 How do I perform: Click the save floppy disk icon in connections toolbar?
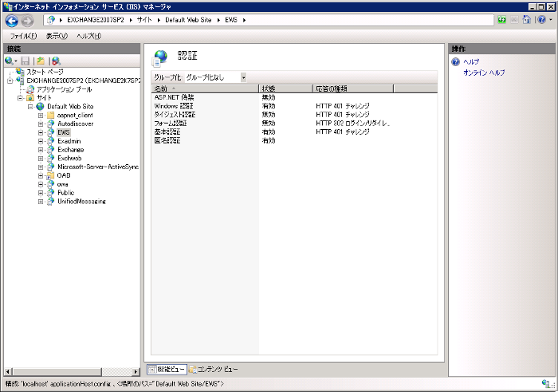tap(26, 61)
